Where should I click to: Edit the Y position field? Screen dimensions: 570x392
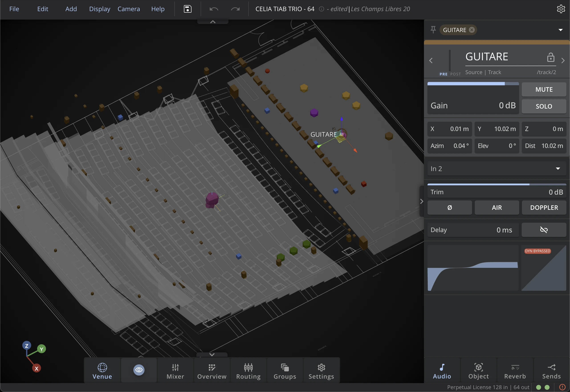[497, 129]
